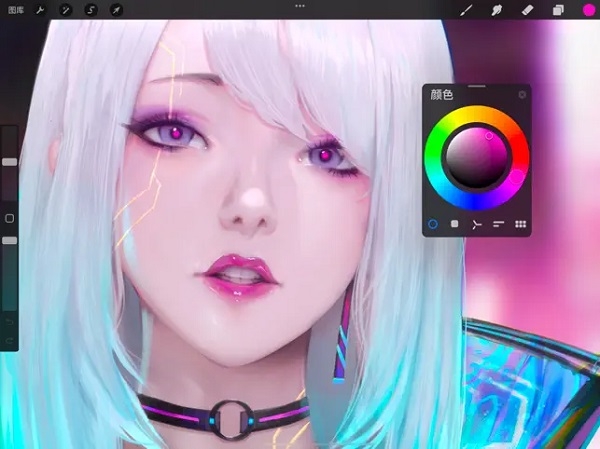Switch to the Classic square color tab
Viewport: 600px width, 449px height.
455,224
